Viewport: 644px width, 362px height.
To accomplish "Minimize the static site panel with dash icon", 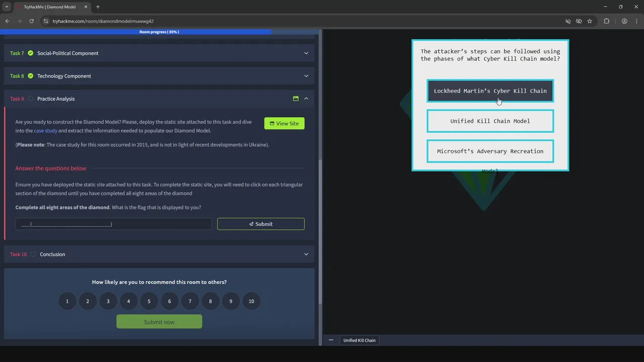I will pos(331,340).
